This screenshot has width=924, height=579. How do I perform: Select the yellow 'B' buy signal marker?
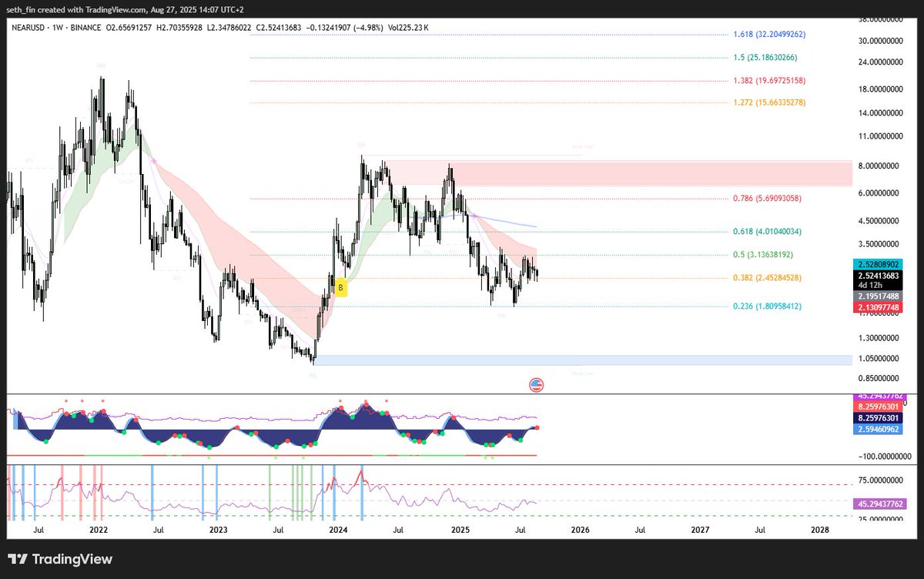pos(339,287)
